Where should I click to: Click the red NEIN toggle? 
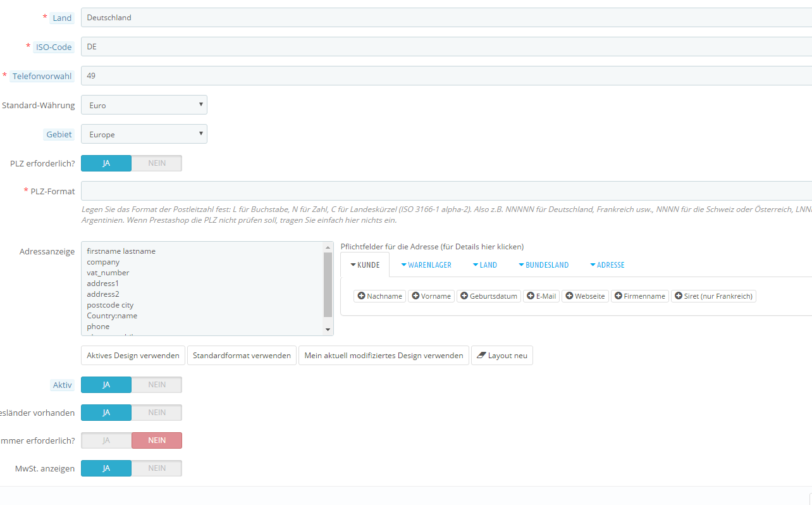(x=157, y=440)
